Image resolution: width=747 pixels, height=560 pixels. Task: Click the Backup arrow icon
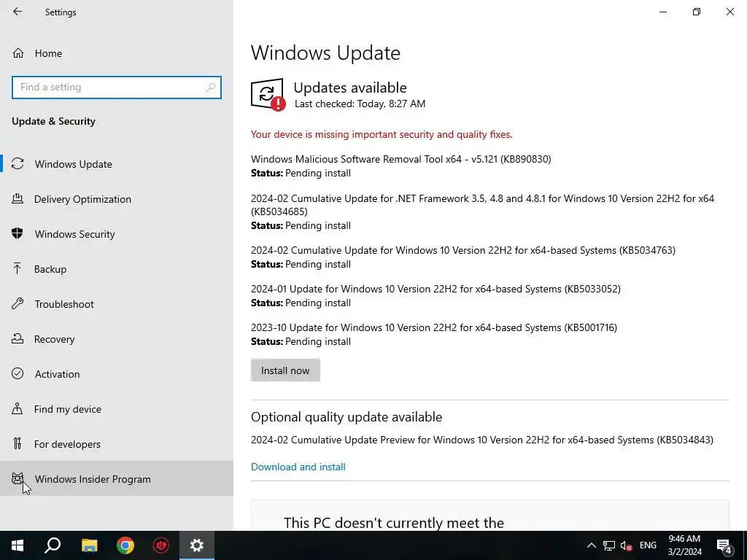[x=18, y=268]
